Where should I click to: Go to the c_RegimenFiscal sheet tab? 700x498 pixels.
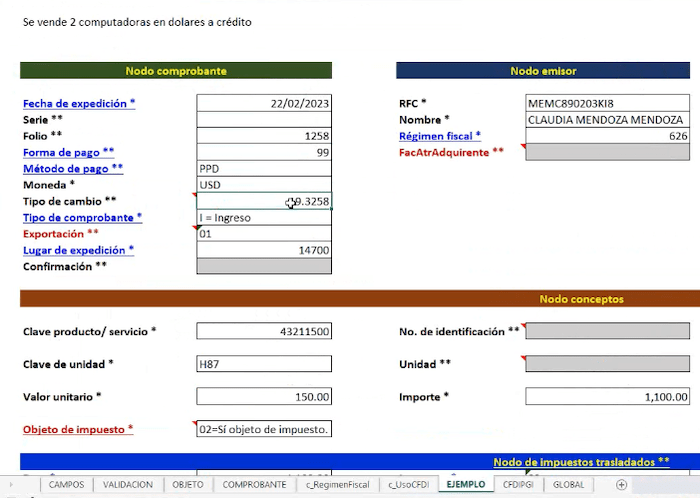[x=337, y=485]
